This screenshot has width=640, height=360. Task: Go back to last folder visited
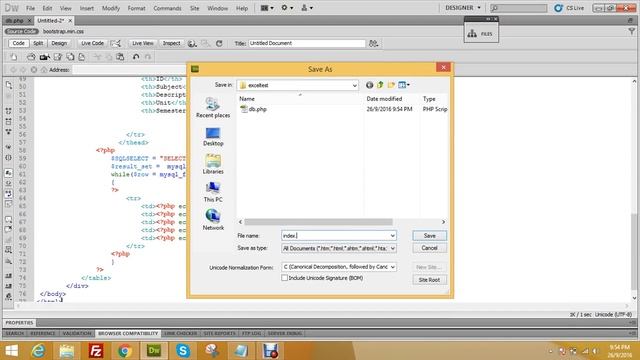(x=369, y=85)
